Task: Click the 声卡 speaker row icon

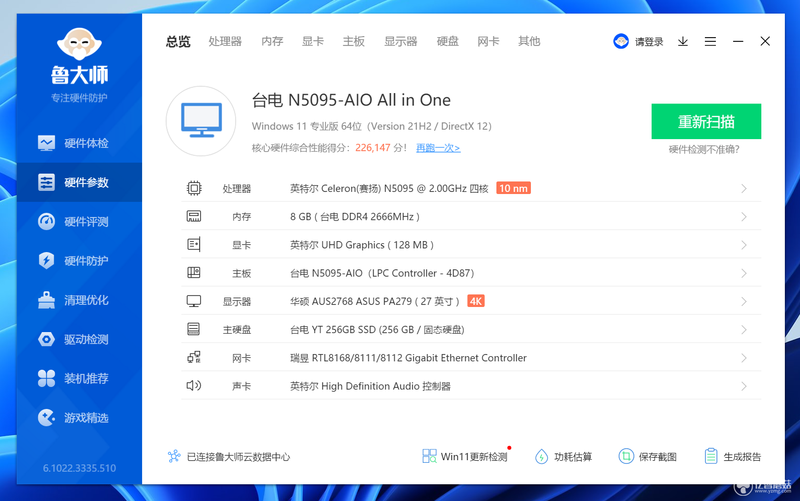Action: [194, 386]
